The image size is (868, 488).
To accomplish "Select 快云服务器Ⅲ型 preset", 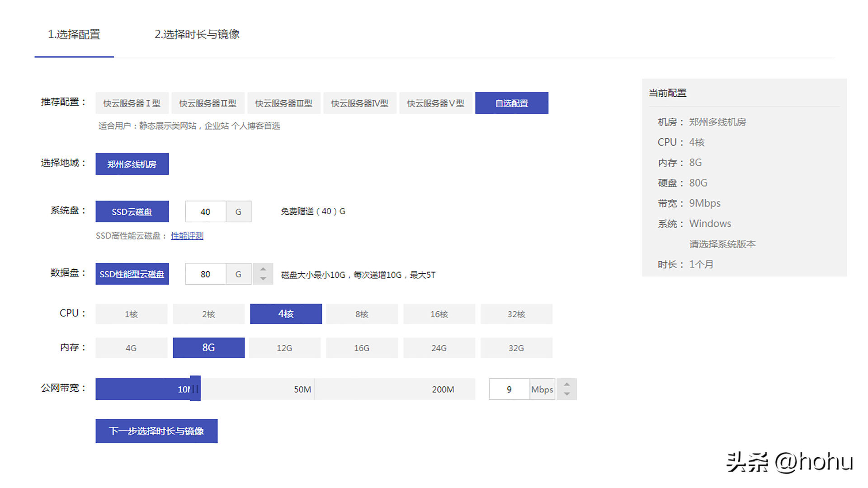I will (x=284, y=103).
